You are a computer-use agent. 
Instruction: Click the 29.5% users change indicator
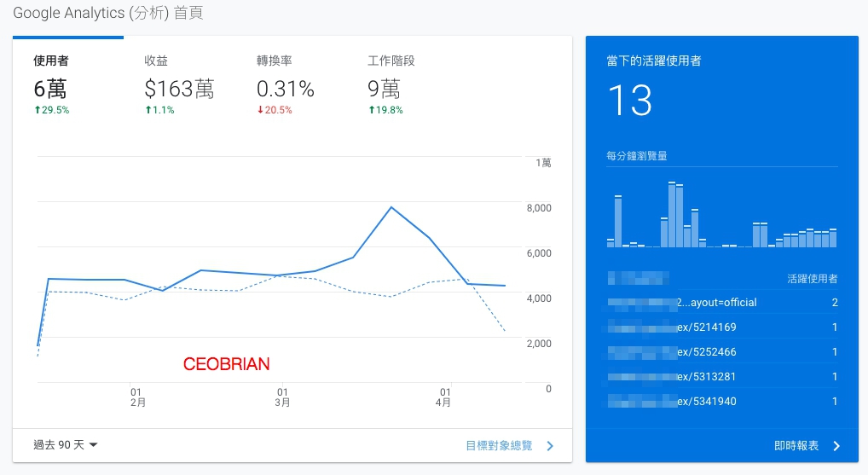[51, 110]
